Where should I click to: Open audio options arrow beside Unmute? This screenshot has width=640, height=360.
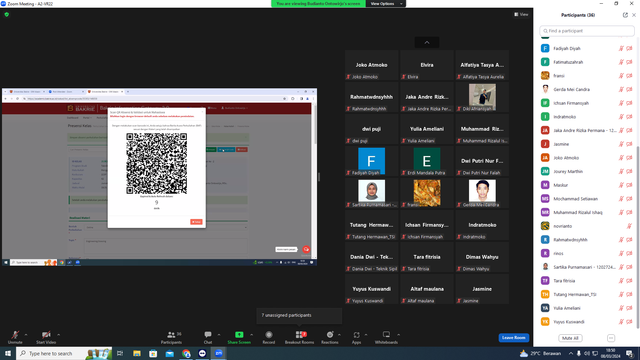point(26,335)
